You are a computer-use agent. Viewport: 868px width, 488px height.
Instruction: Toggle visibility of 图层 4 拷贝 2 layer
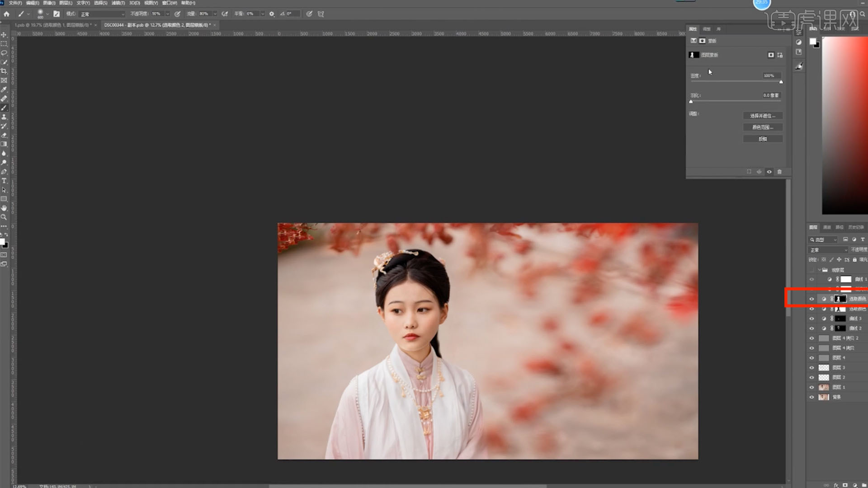point(811,338)
